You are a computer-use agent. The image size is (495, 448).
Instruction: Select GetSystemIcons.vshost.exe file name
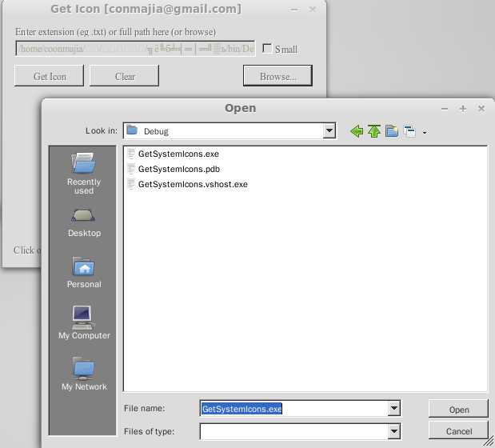click(x=193, y=184)
